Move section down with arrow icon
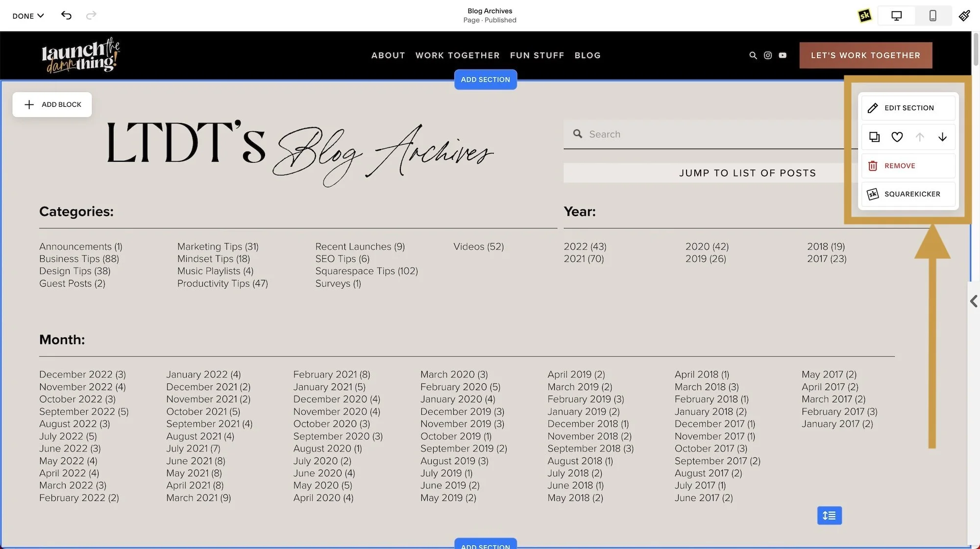 [x=942, y=137]
